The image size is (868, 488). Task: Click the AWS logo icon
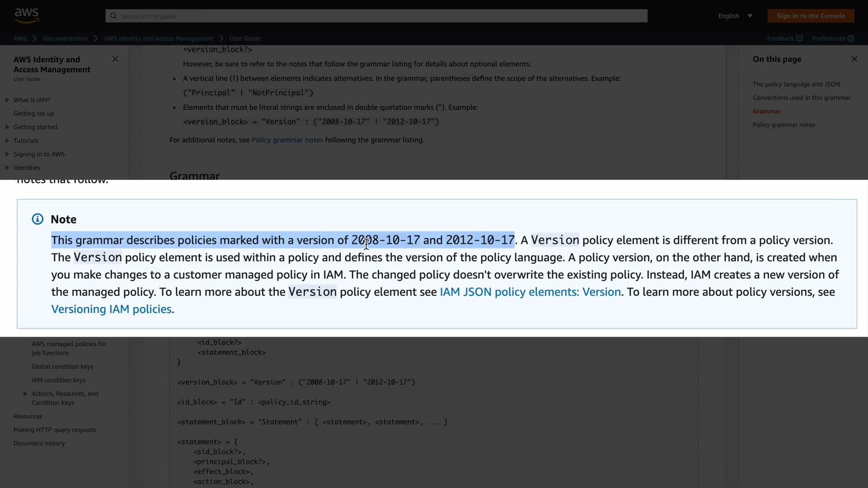coord(27,15)
